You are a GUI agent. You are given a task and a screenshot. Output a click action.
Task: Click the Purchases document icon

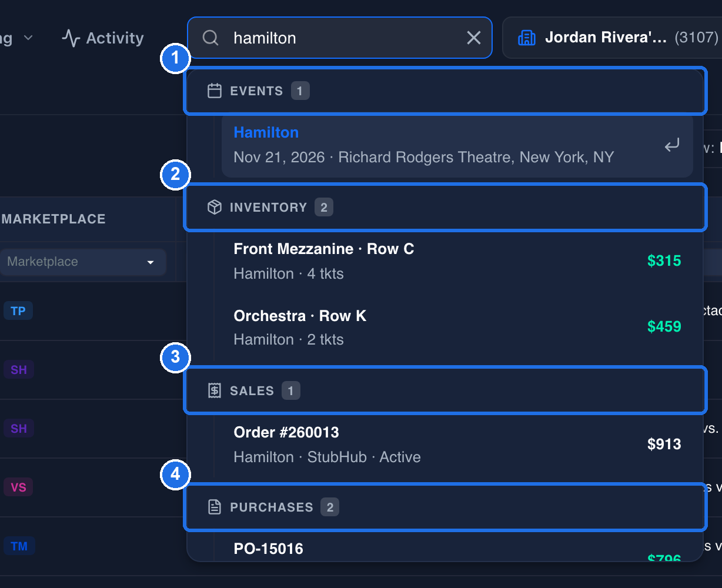point(215,507)
